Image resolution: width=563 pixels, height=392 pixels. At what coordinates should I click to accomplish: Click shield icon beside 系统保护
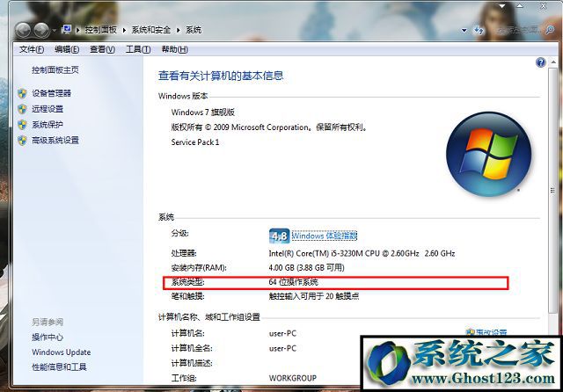tap(22, 125)
